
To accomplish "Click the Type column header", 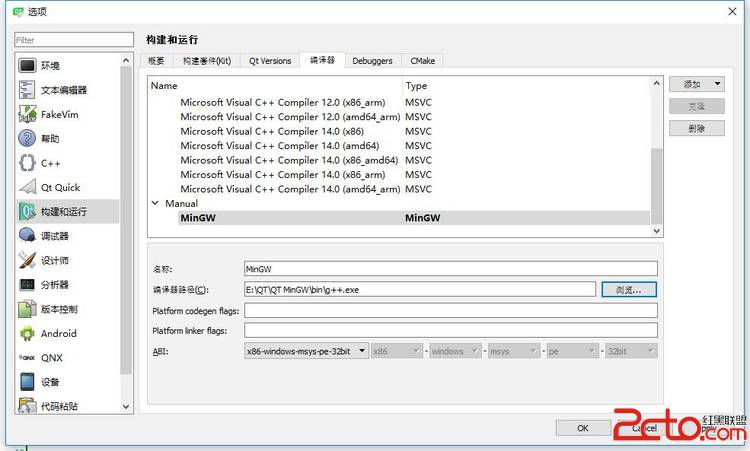I will click(526, 86).
